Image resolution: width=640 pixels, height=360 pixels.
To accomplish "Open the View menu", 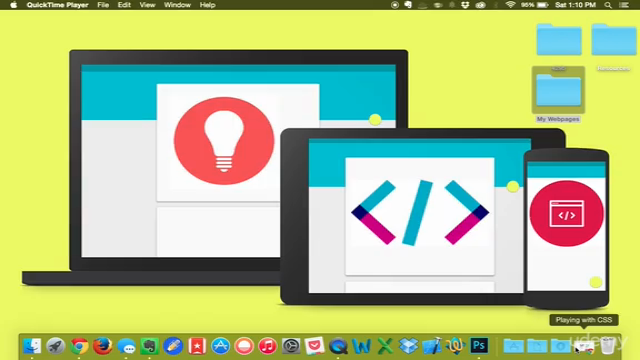I will click(x=147, y=5).
